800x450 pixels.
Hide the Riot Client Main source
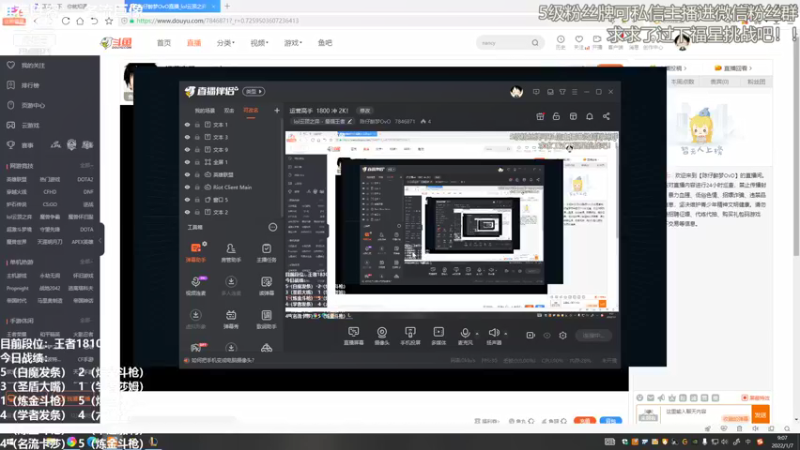[187, 187]
